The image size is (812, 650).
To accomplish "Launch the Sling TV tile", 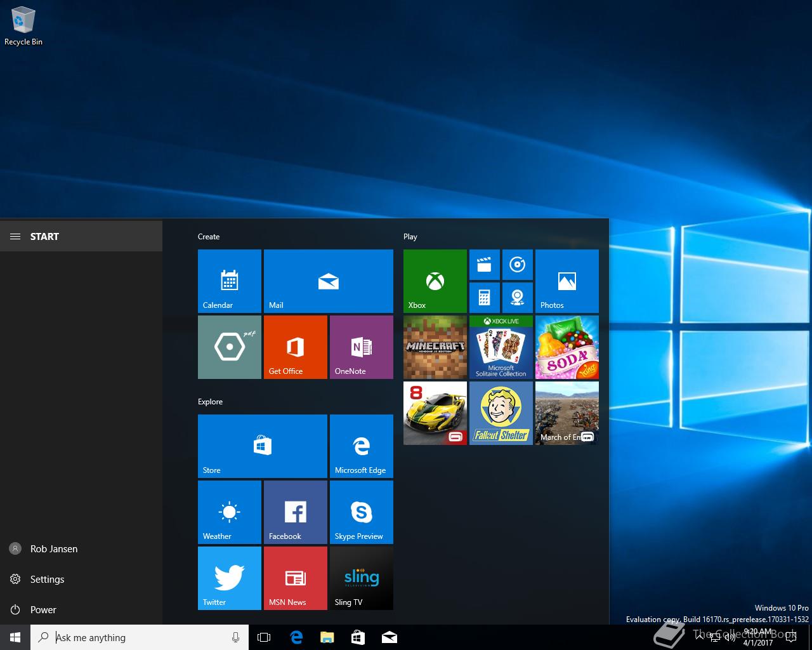I will [362, 578].
